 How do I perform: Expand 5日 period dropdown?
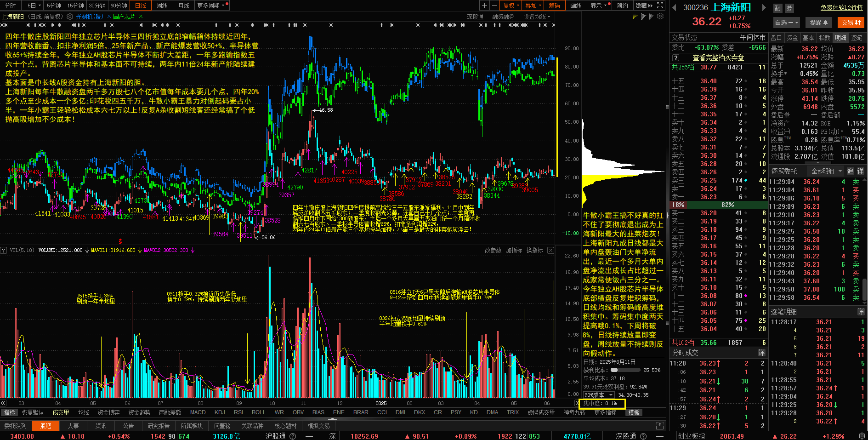point(34,6)
